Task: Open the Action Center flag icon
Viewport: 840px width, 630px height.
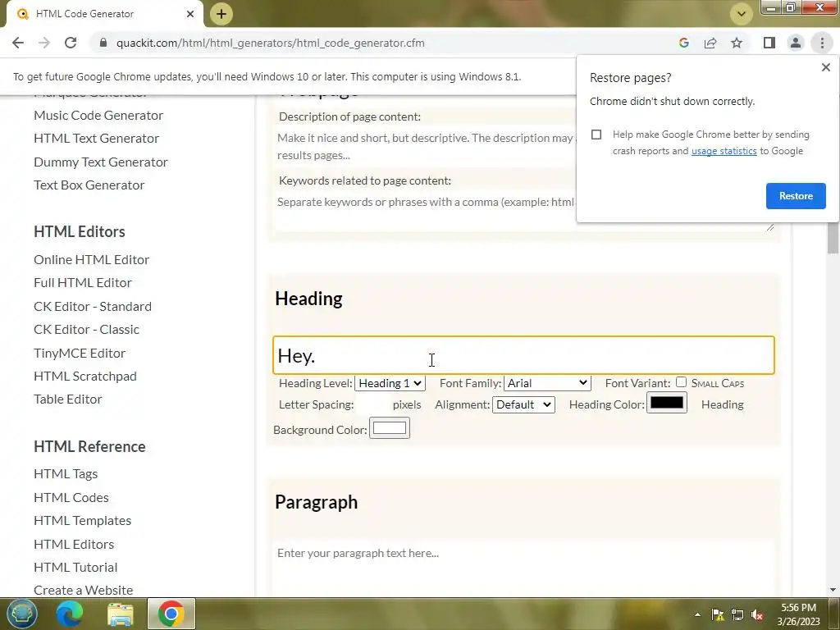Action: [x=717, y=614]
